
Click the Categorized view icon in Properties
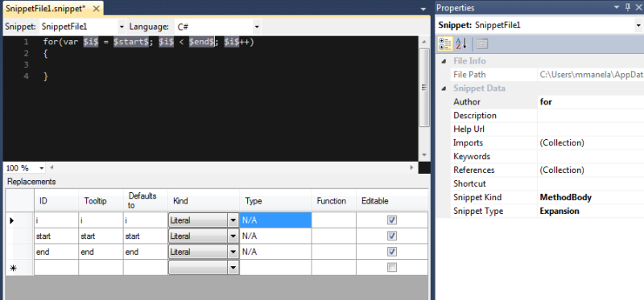(446, 44)
